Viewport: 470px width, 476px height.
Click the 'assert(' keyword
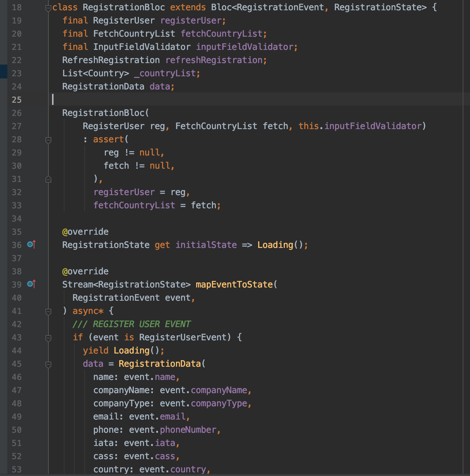(111, 139)
